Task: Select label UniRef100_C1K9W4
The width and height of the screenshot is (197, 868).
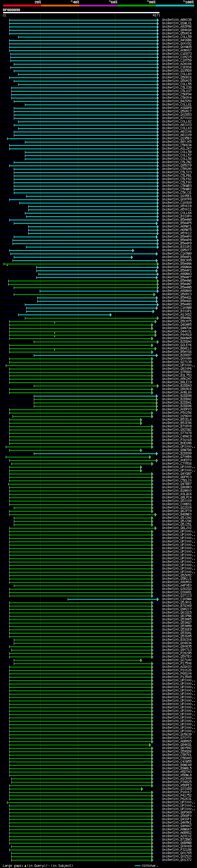Action: [177, 599]
